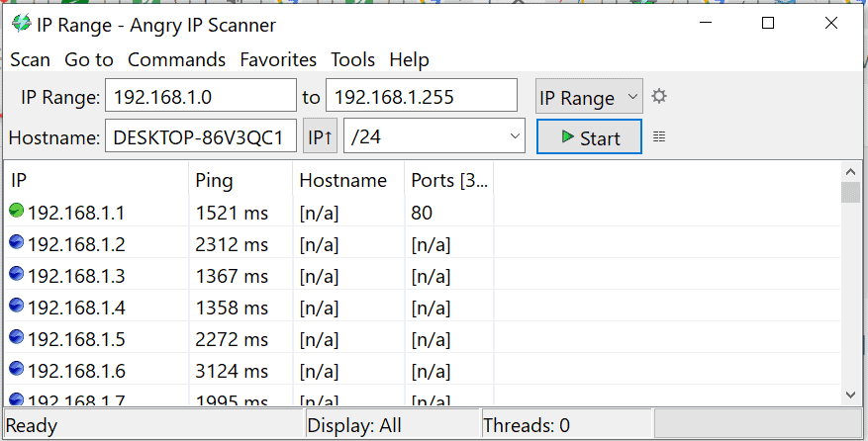The width and height of the screenshot is (868, 441).
Task: Click the IP↑ button
Action: point(320,136)
